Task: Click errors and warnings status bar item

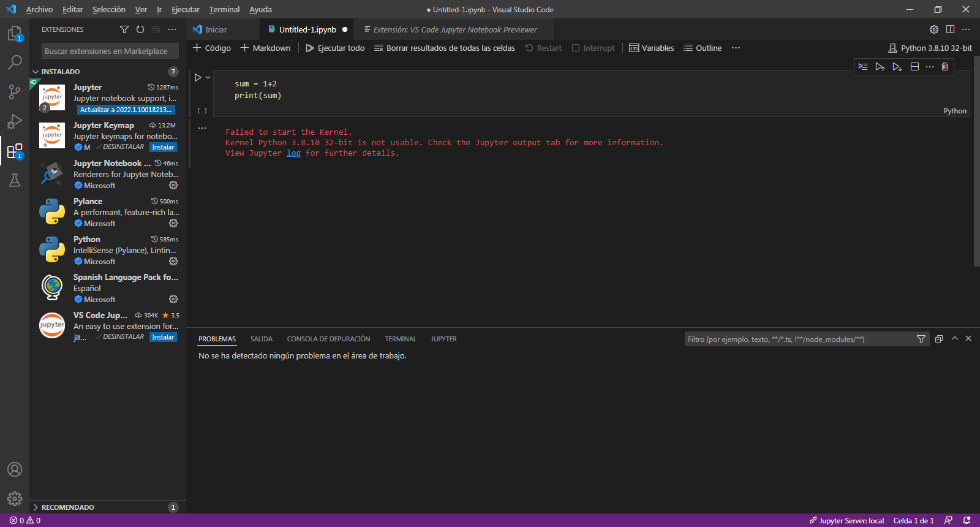Action: tap(25, 520)
